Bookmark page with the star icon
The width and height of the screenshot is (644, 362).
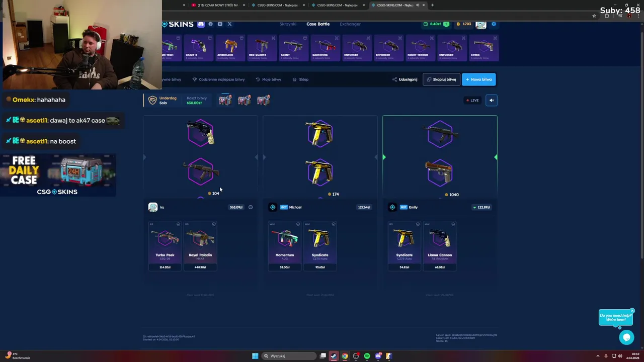click(594, 16)
